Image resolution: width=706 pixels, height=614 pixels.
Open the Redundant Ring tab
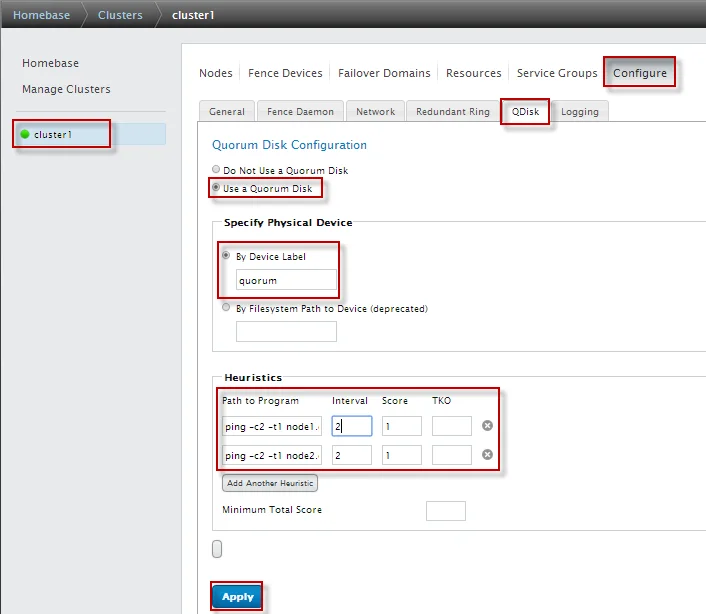(452, 111)
